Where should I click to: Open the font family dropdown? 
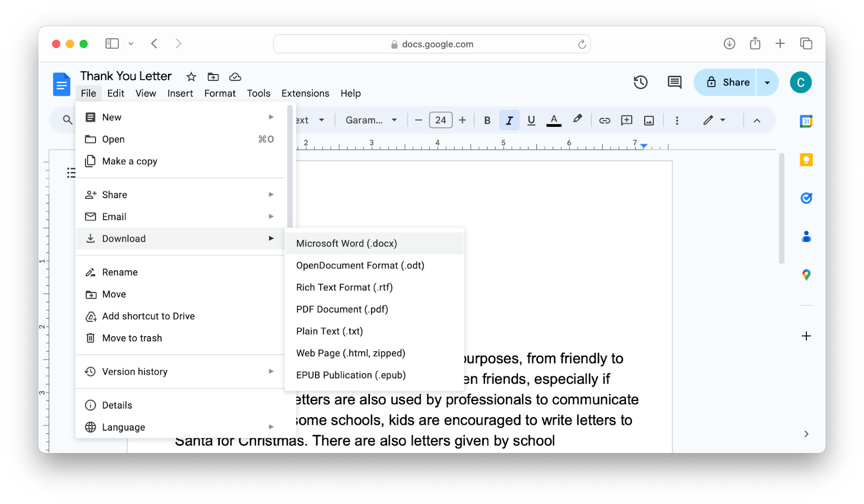point(371,120)
